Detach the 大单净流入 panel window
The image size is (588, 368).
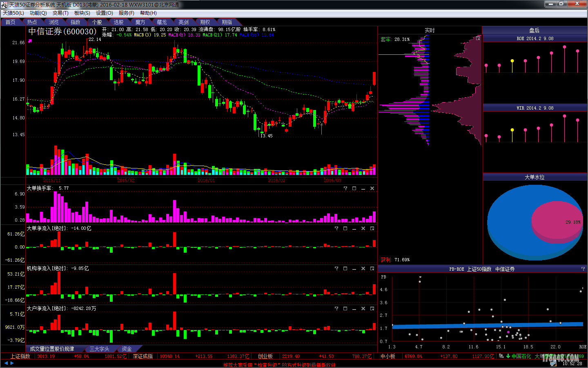pyautogui.click(x=372, y=229)
